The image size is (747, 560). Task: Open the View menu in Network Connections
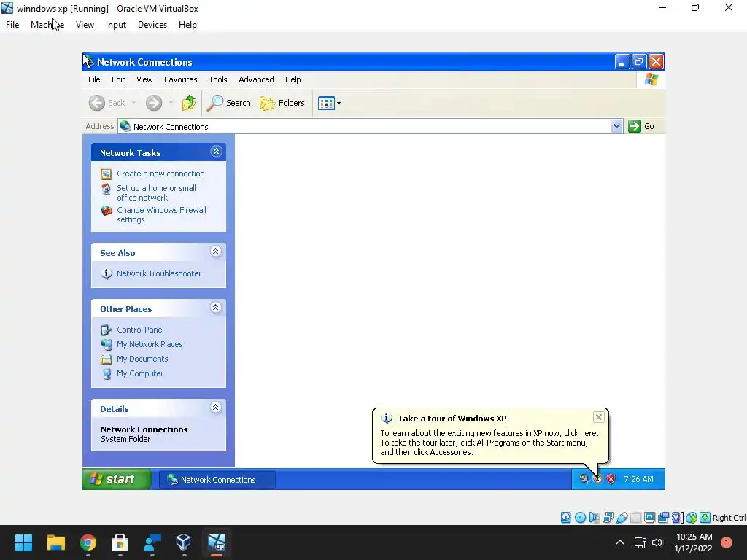point(145,79)
